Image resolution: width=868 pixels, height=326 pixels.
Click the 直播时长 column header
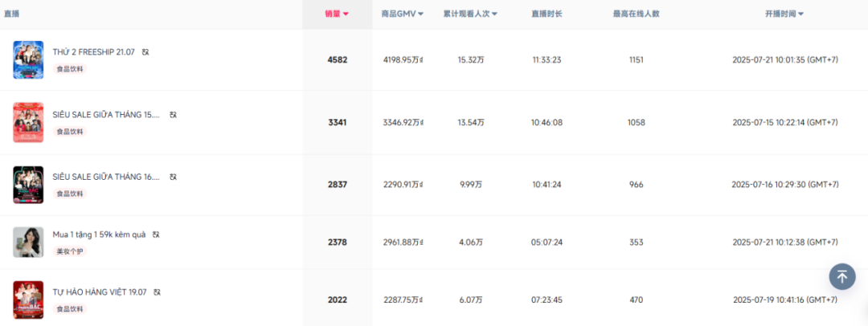(x=547, y=14)
